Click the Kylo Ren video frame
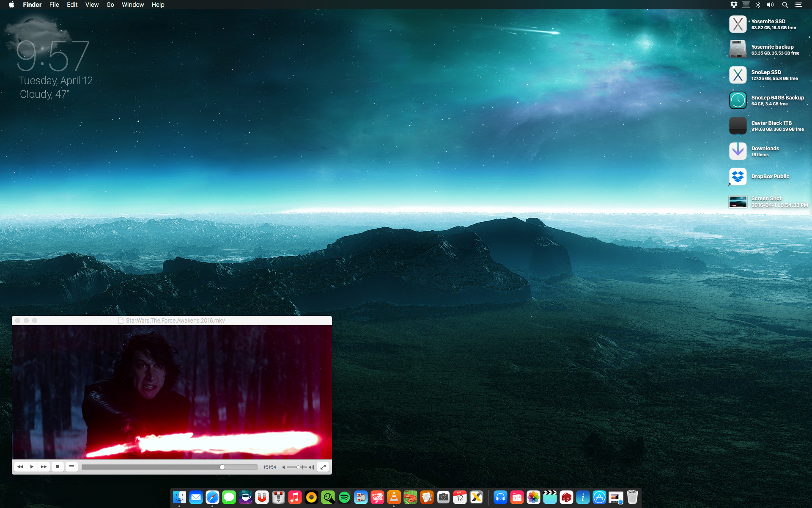This screenshot has width=812, height=508. (172, 392)
